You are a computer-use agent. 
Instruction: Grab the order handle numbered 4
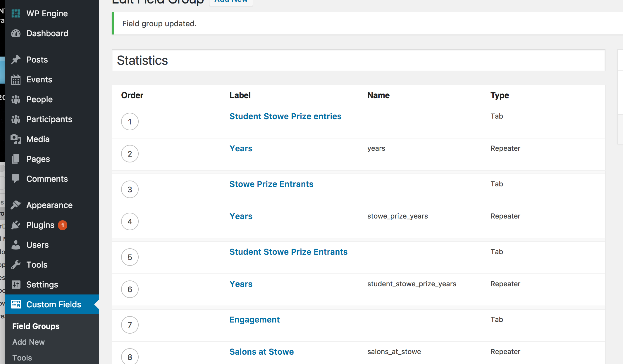130,221
